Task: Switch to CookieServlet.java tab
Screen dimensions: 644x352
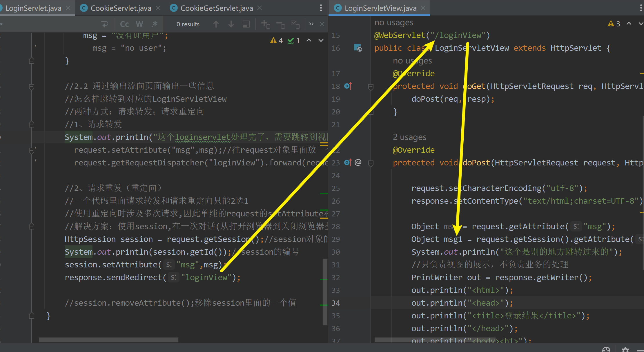Action: pyautogui.click(x=121, y=8)
